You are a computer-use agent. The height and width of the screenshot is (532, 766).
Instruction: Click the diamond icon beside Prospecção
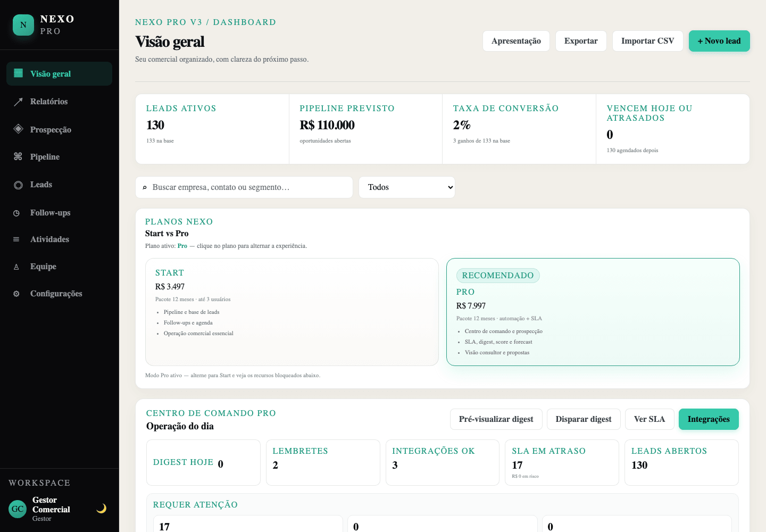pos(18,129)
